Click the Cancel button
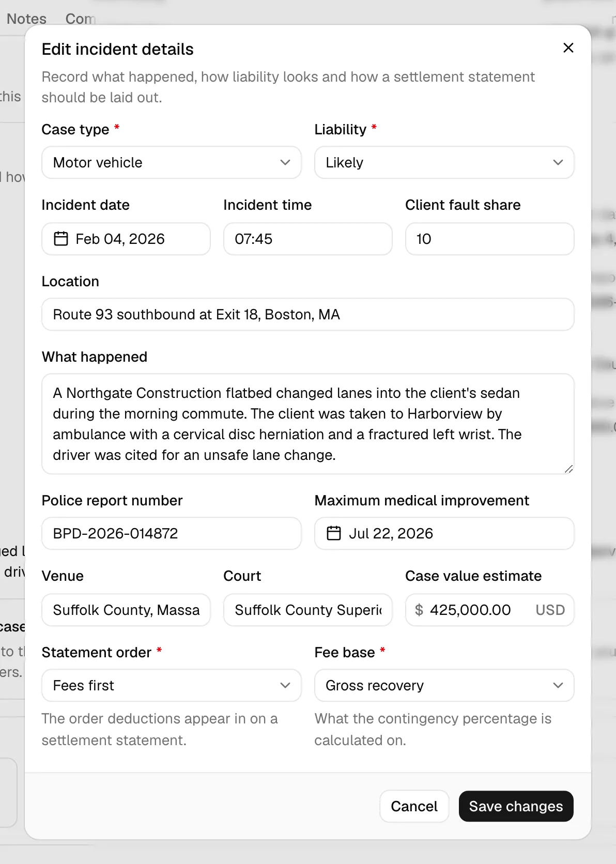The height and width of the screenshot is (864, 616). tap(414, 806)
